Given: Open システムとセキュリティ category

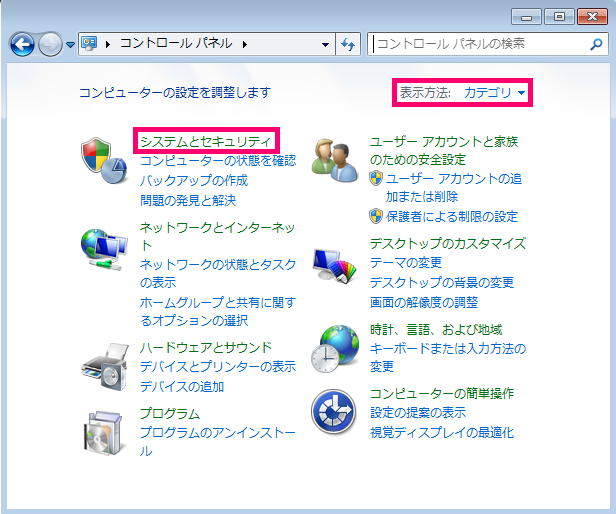Looking at the screenshot, I should 206,141.
